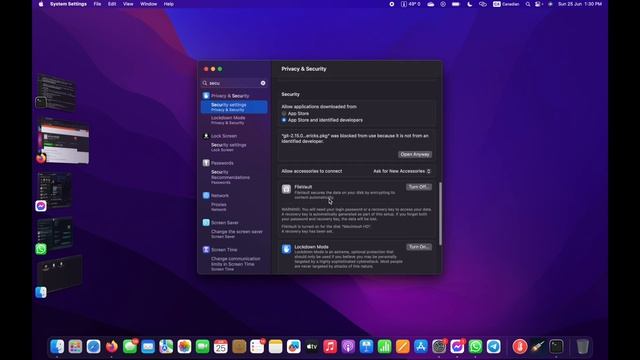Switch to Messenger window thumbnail in Stage Manager
The width and height of the screenshot is (640, 360).
(54, 190)
